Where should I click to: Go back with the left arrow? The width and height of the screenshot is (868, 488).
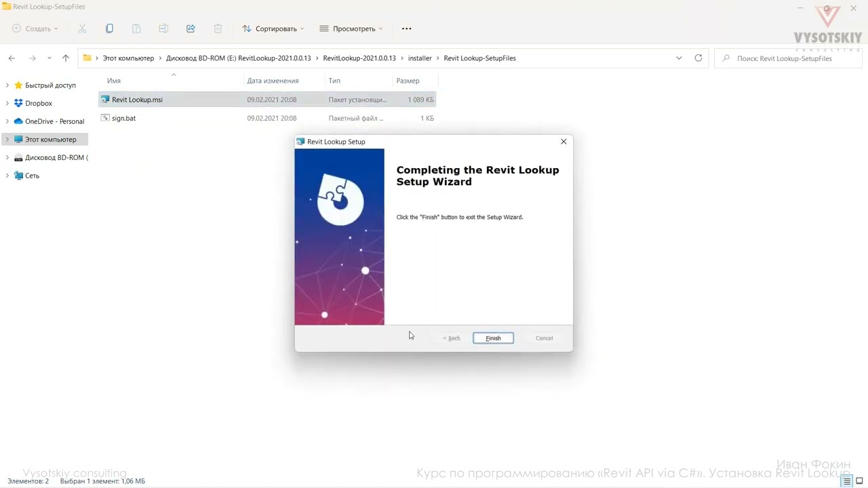tap(12, 58)
